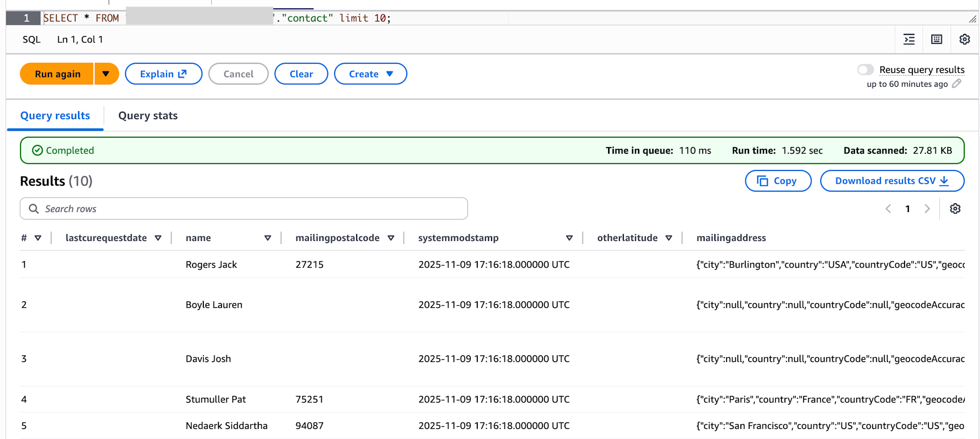This screenshot has height=439, width=980.
Task: Select page number 1
Action: click(907, 209)
